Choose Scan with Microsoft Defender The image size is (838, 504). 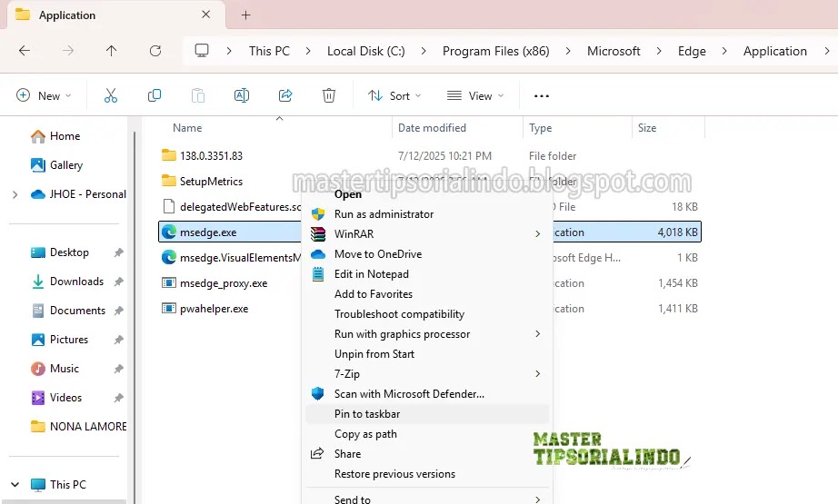[427, 394]
